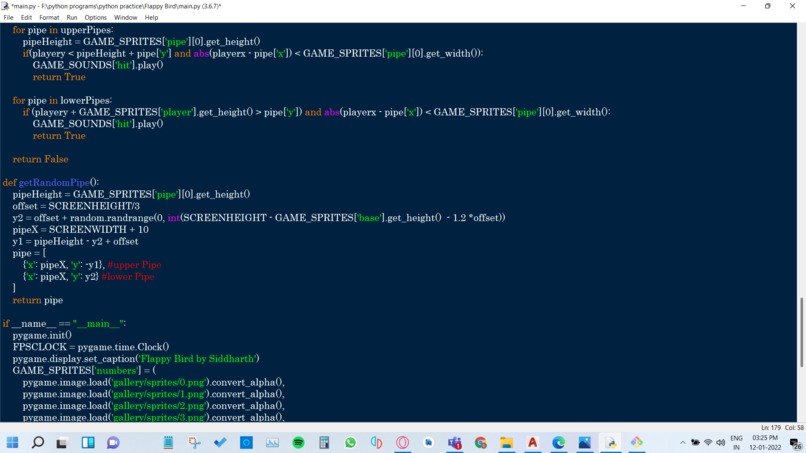Click on 'def getRandomPipe():' line
The height and width of the screenshot is (453, 806).
[x=51, y=183]
